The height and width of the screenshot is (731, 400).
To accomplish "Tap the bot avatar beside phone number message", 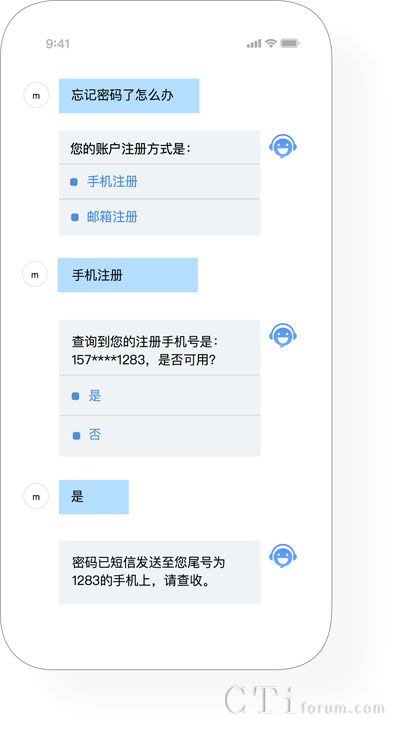I will (283, 335).
